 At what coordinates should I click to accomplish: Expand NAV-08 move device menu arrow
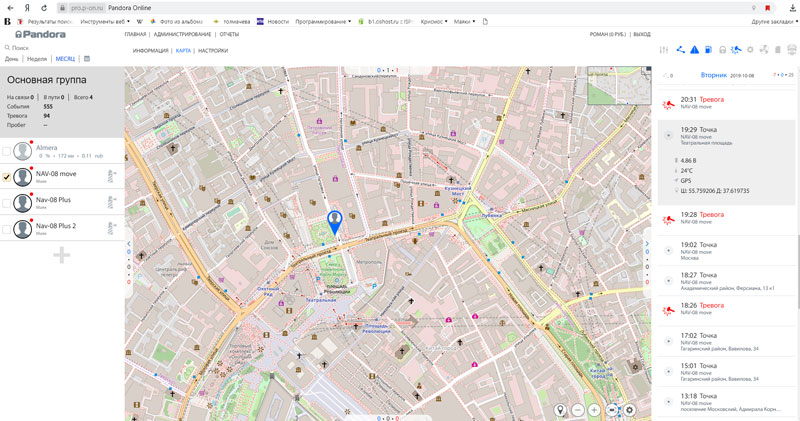[x=112, y=177]
